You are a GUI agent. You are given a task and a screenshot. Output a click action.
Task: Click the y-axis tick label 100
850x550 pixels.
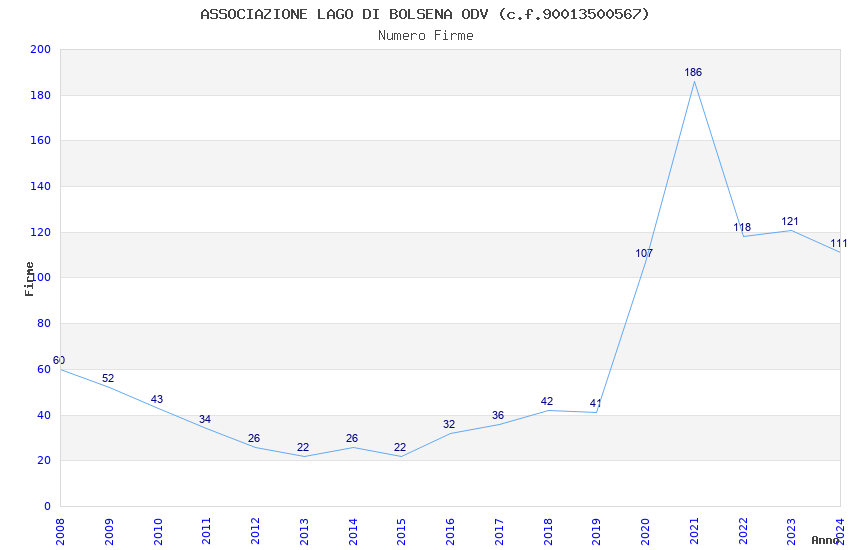point(40,277)
